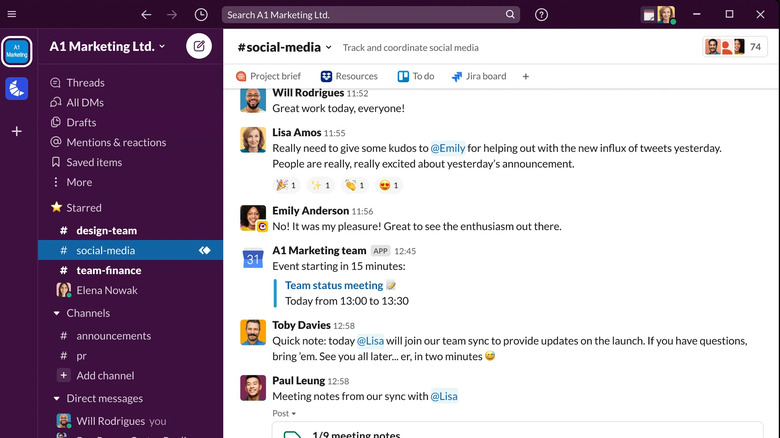Image resolution: width=780 pixels, height=438 pixels.
Task: Click the Search A1 Marketing Ltd. field
Action: [370, 15]
